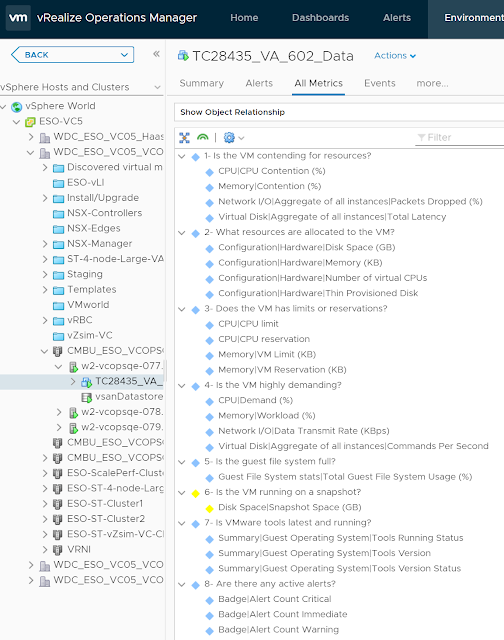
Task: Switch to the Events tab
Action: pyautogui.click(x=380, y=83)
